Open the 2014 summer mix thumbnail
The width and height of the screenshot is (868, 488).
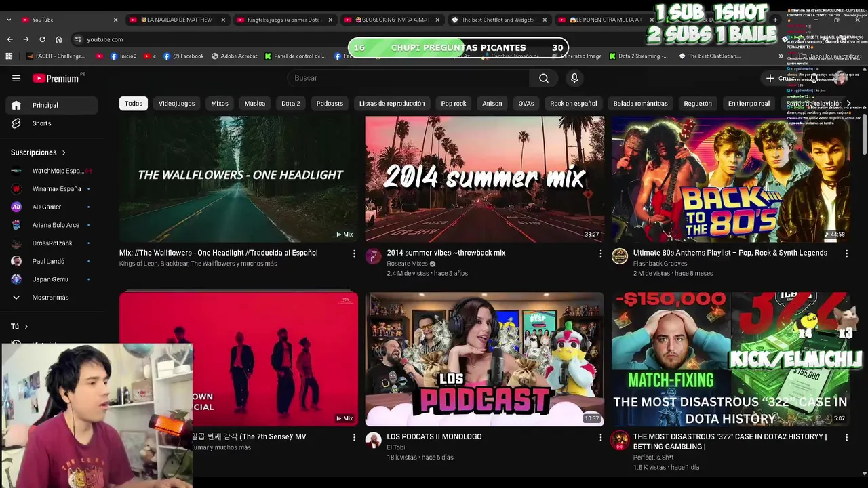(485, 179)
